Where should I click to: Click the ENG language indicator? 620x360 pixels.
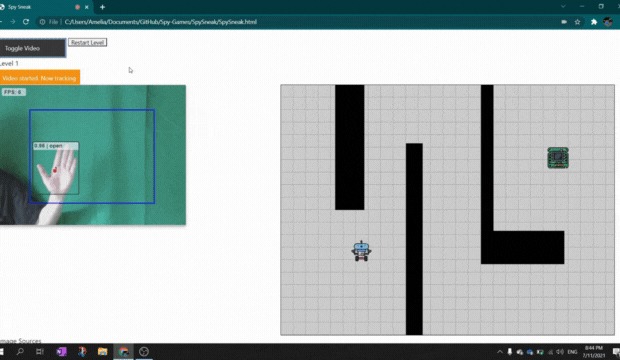572,352
